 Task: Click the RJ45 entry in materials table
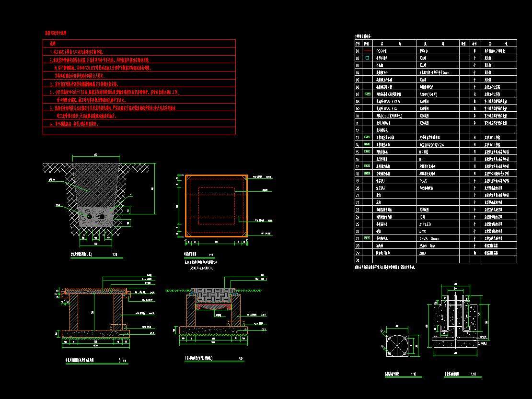point(423,181)
